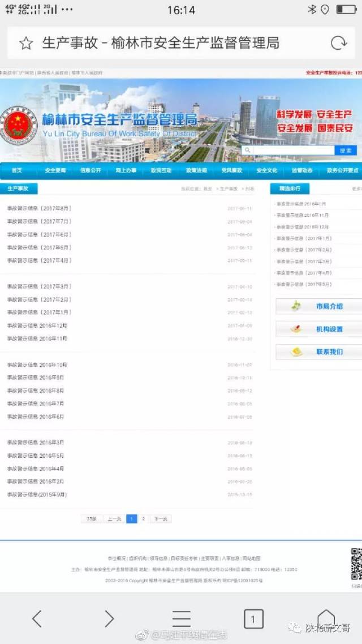The image size is (362, 644).
Task: Select the 精选排行 sidebar tab
Action: point(290,188)
